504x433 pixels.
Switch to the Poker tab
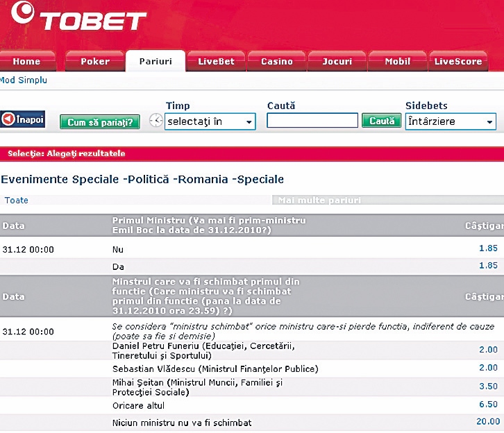(x=95, y=62)
